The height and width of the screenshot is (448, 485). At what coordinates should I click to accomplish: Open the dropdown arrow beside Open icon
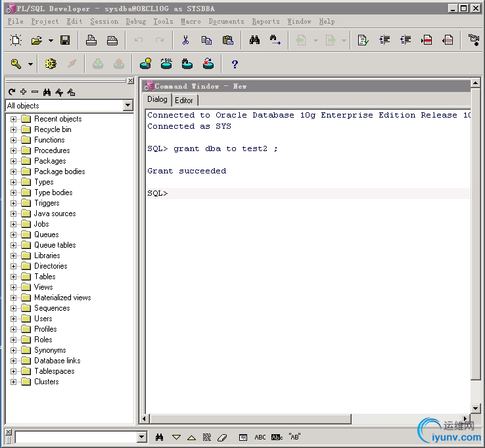tap(51, 41)
